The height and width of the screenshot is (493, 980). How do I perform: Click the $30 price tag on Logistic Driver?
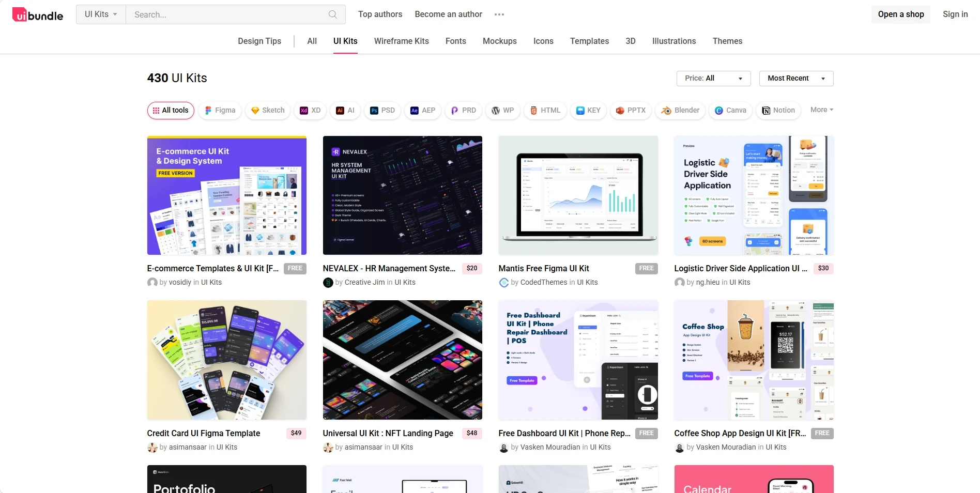[x=823, y=269]
